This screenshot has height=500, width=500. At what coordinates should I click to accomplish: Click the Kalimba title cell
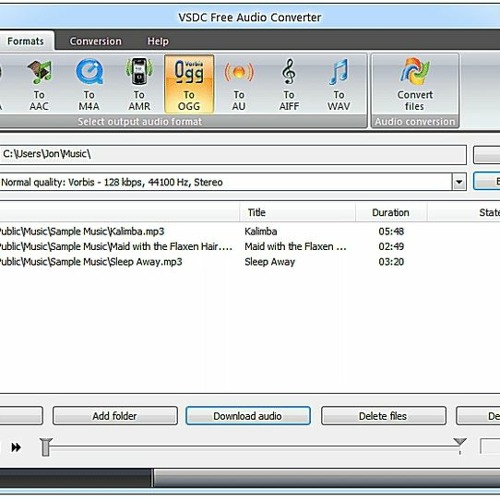point(261,231)
